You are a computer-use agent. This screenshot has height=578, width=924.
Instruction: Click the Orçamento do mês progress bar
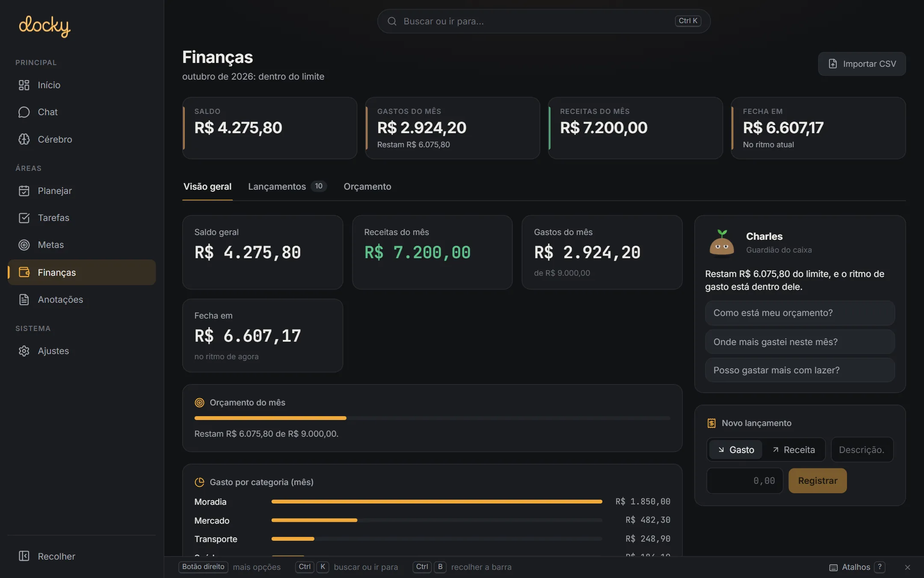(432, 418)
